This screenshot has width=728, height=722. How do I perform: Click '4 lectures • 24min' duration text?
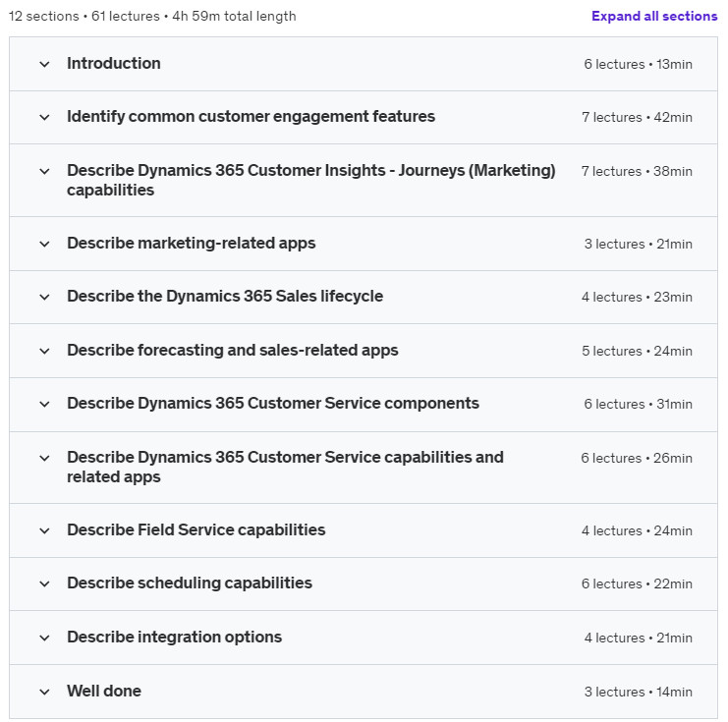pyautogui.click(x=637, y=530)
